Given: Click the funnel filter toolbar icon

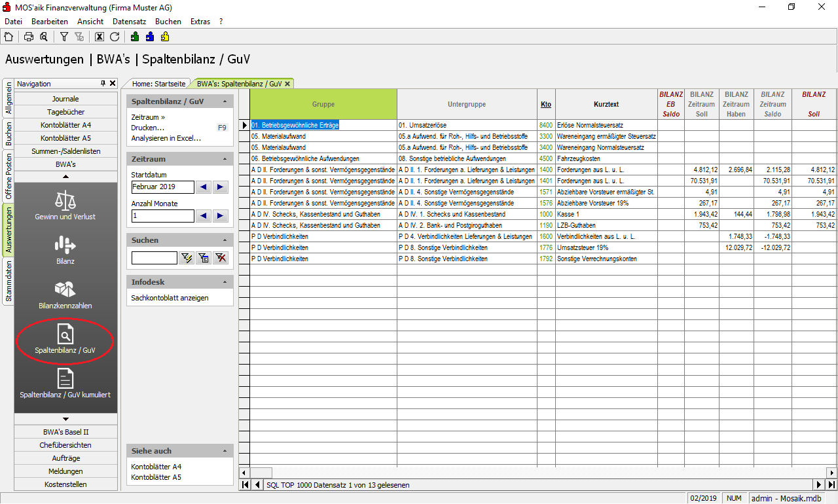Looking at the screenshot, I should [64, 37].
